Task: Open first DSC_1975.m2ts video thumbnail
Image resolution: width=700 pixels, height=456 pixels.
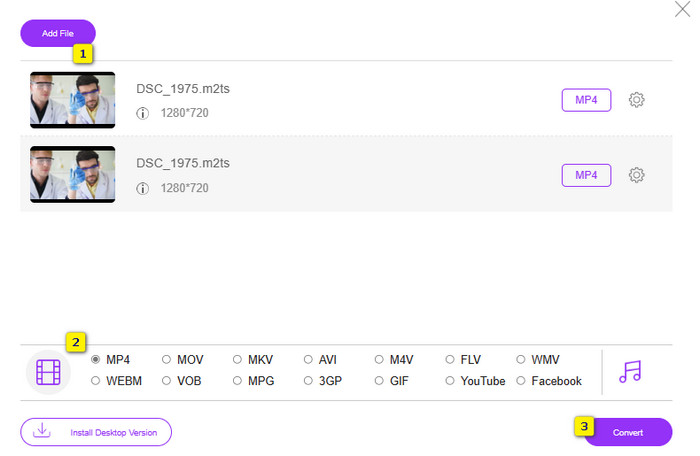Action: click(72, 100)
